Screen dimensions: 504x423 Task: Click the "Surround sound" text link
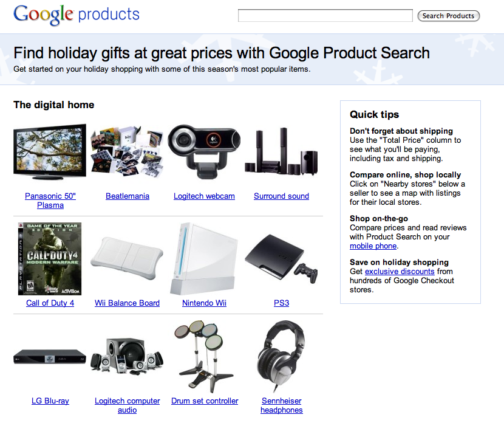pos(281,196)
